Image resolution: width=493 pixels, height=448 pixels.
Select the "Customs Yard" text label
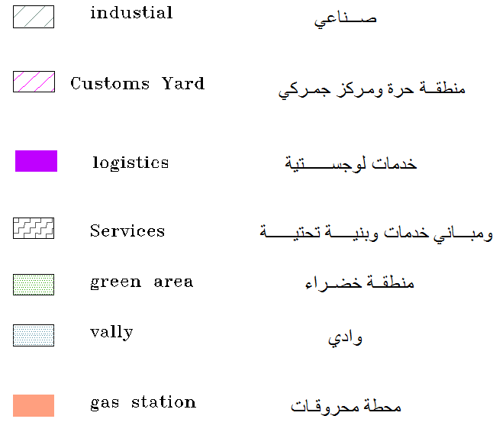(137, 83)
